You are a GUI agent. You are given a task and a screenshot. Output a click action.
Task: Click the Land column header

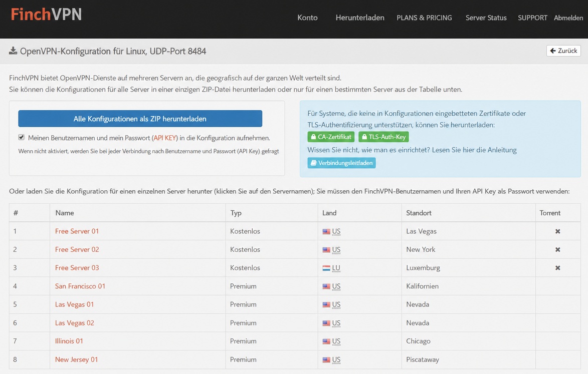329,213
